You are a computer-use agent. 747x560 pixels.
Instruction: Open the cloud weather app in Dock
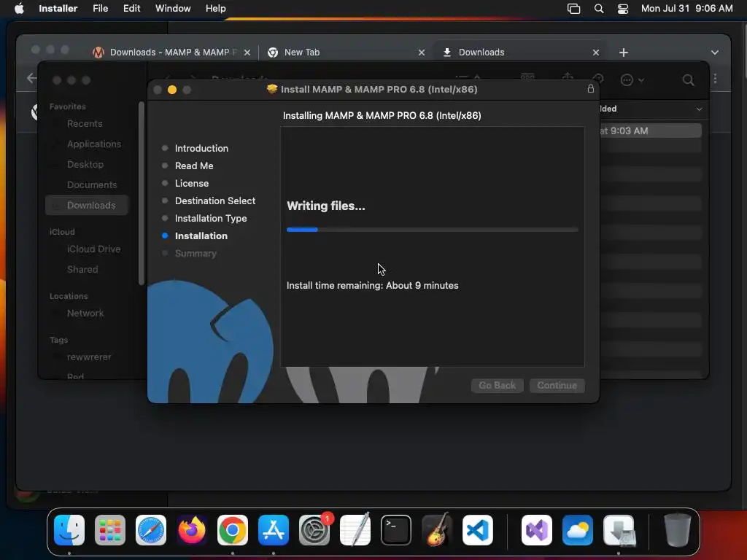(x=578, y=530)
